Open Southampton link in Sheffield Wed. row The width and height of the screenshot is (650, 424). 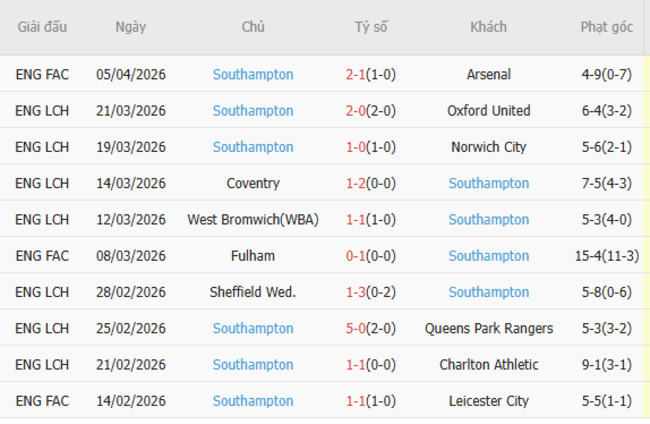pos(488,292)
